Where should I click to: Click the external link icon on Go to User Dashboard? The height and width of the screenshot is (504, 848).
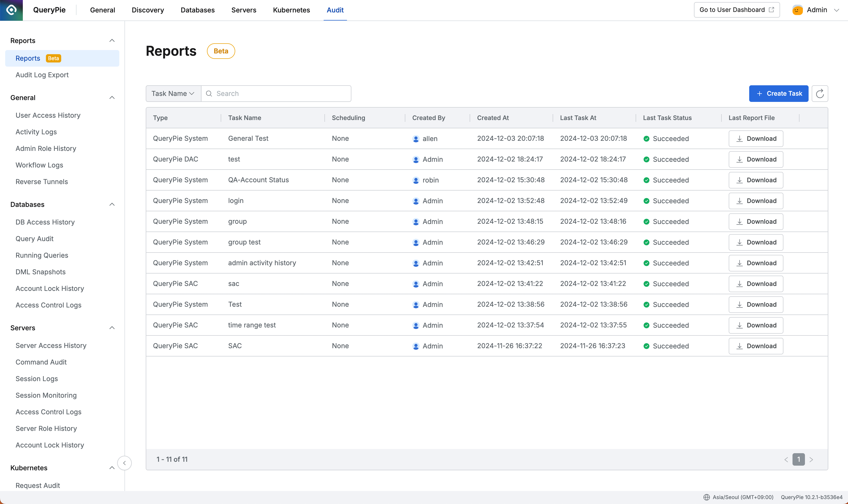coord(771,10)
